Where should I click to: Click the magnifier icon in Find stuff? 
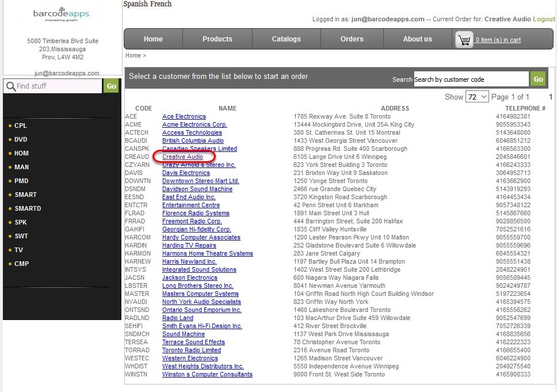[11, 86]
